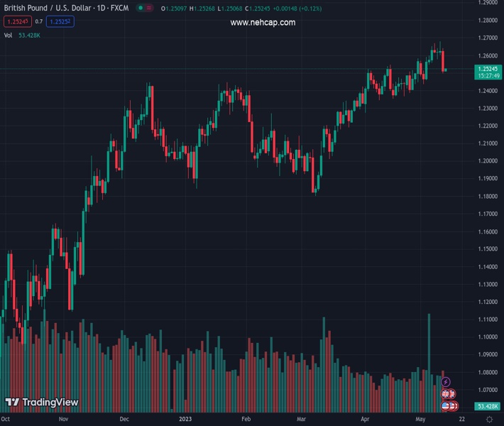Click the Apr label on time axis
The width and height of the screenshot is (504, 426).
click(364, 420)
